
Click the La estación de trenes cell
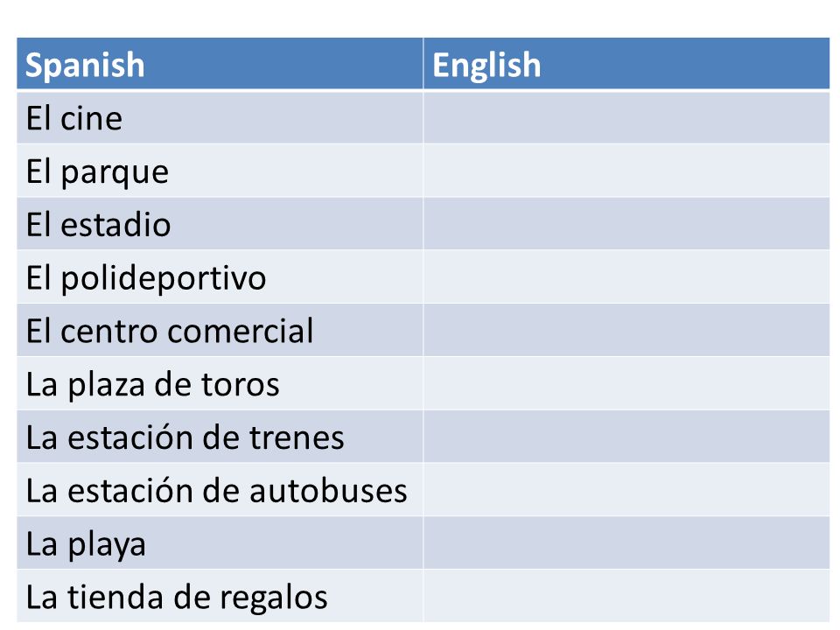220,437
